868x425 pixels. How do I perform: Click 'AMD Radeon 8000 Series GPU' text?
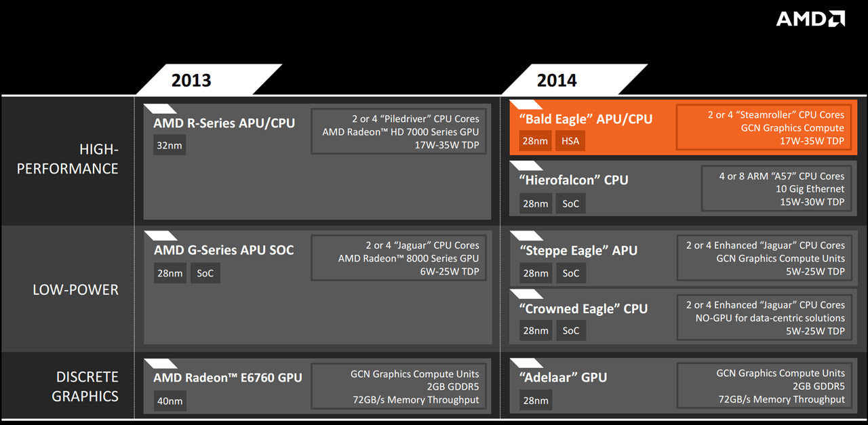[409, 258]
